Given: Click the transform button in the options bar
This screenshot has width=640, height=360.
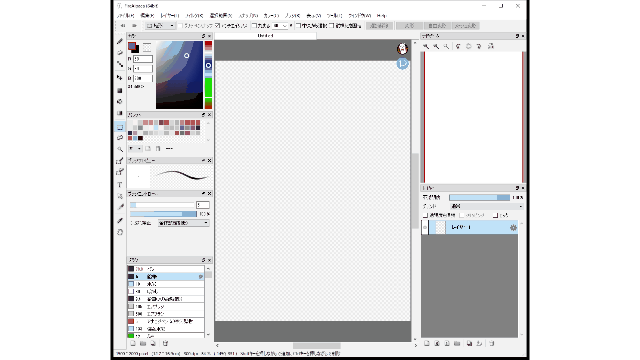Looking at the screenshot, I should pyautogui.click(x=409, y=26).
